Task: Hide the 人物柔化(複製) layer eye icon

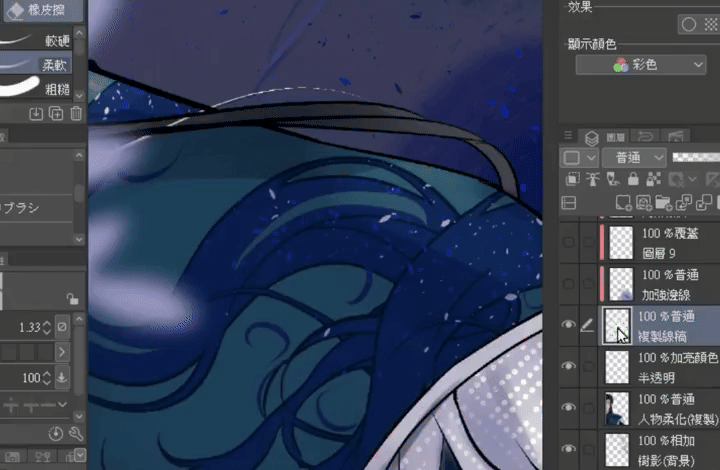Action: [568, 407]
